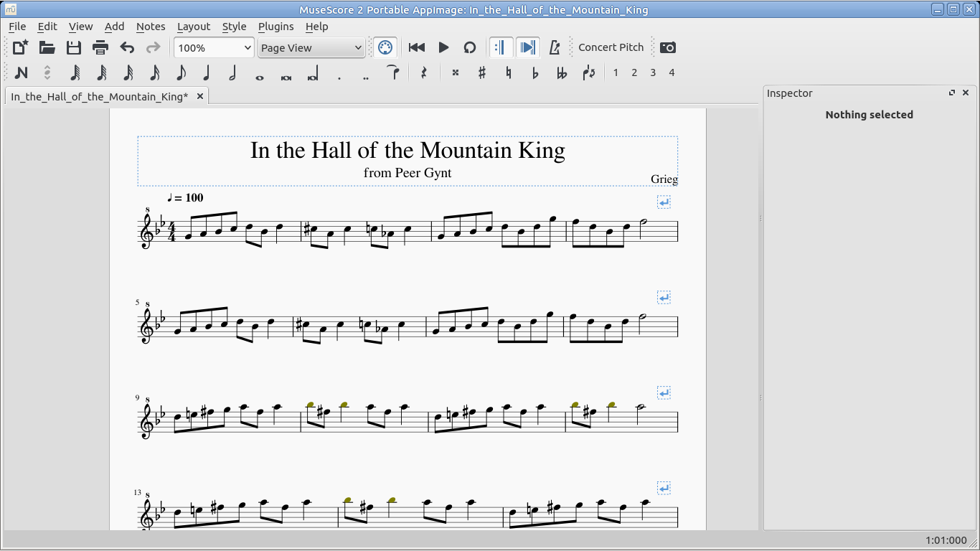Apply double sharp accidental
Viewport: 980px width, 551px height.
click(x=456, y=72)
